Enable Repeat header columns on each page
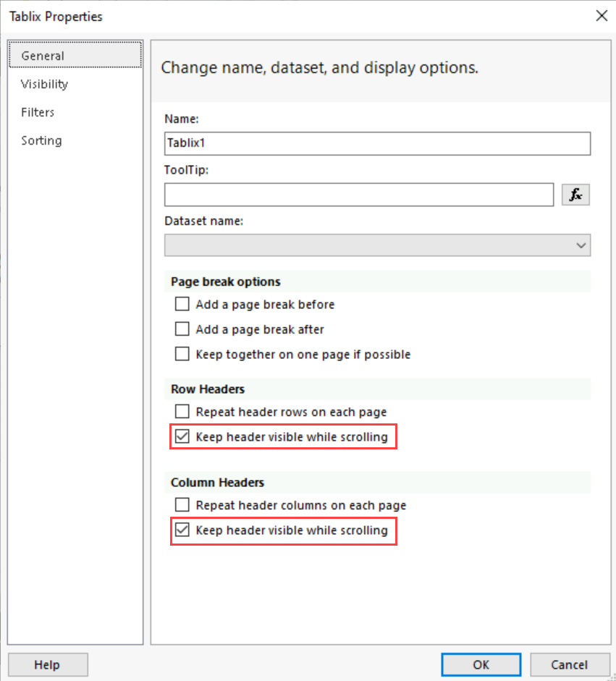616x681 pixels. [x=182, y=505]
